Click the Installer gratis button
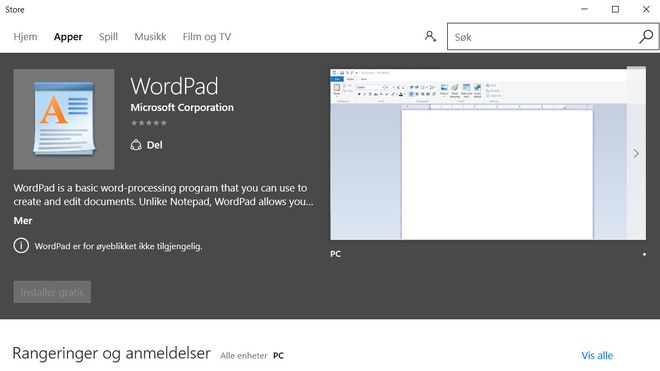This screenshot has width=660, height=371. point(52,292)
